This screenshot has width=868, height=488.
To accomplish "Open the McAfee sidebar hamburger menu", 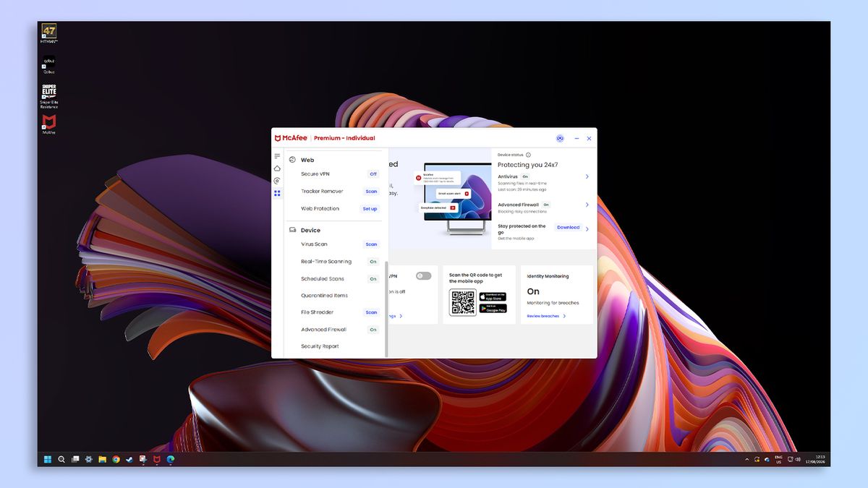I will pos(277,156).
